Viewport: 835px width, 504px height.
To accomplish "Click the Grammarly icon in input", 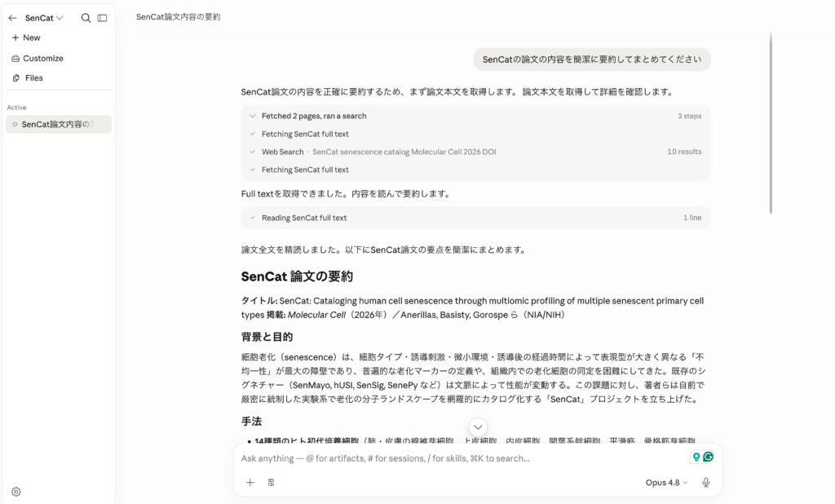I will (709, 458).
